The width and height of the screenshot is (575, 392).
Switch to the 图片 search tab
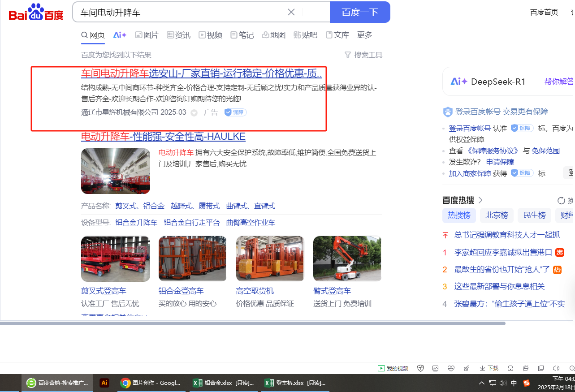[x=147, y=35]
